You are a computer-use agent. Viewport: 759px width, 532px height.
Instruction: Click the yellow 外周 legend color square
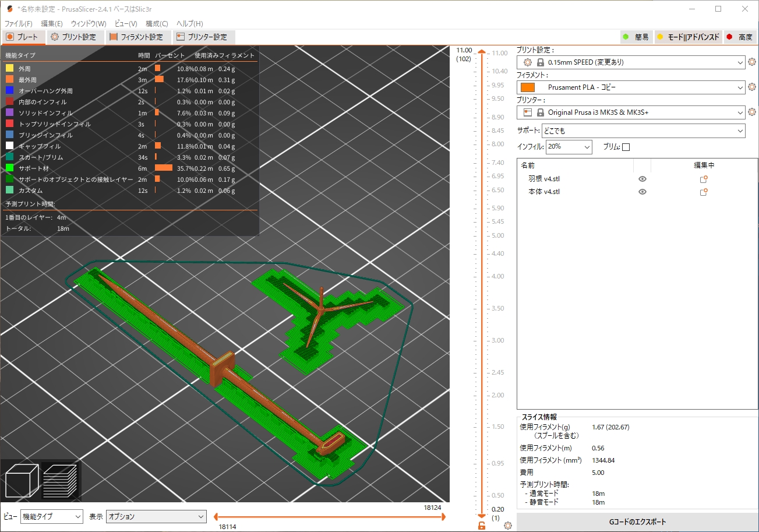9,69
